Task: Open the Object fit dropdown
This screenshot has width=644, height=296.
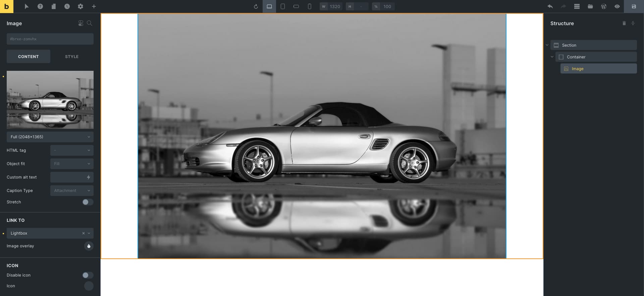Action: point(72,164)
